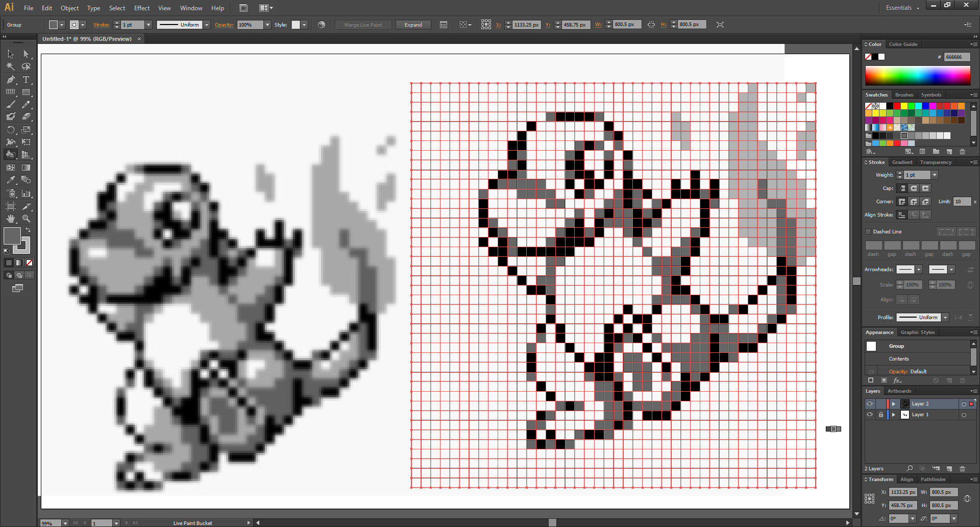Select the Column Graph tool
This screenshot has height=527, width=980.
point(26,194)
